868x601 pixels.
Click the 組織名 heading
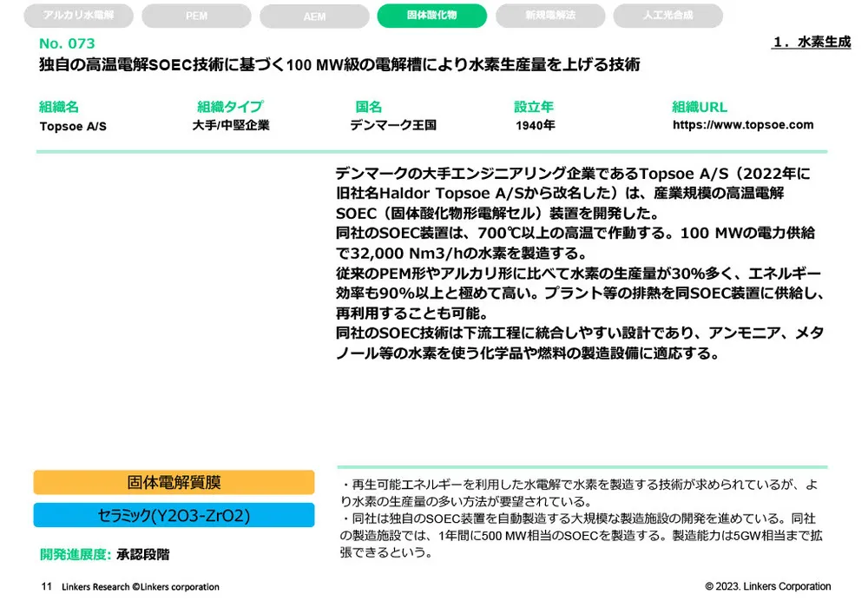click(59, 106)
